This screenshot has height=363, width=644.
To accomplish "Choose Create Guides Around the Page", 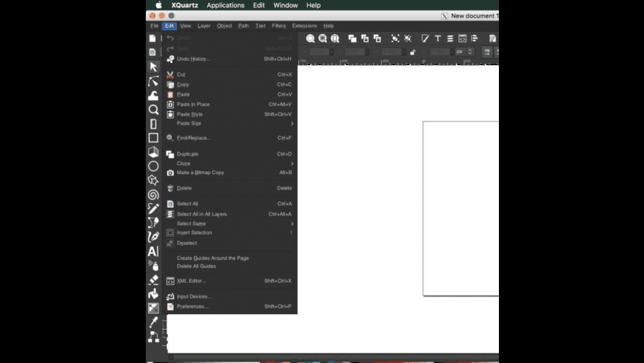I will (x=229, y=258).
